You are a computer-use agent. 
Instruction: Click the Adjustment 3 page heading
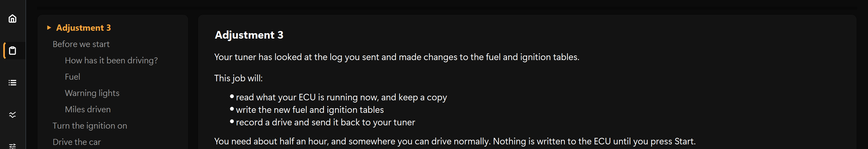pyautogui.click(x=249, y=35)
